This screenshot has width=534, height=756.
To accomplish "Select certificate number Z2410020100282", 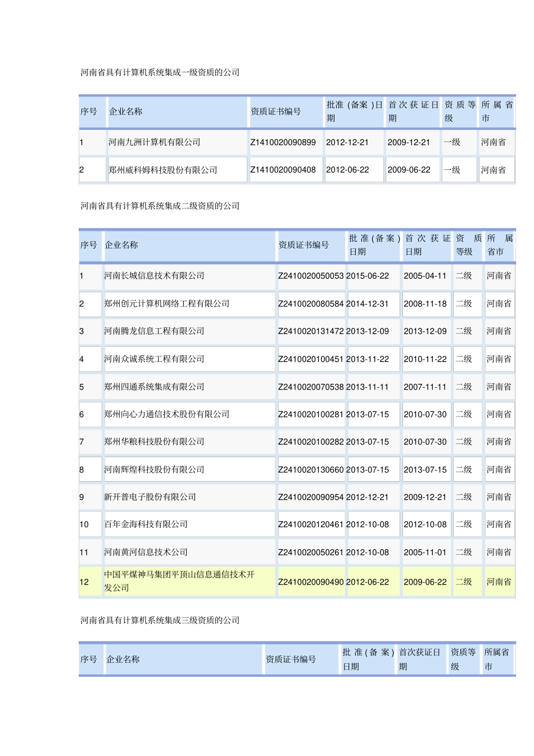I will point(311,442).
